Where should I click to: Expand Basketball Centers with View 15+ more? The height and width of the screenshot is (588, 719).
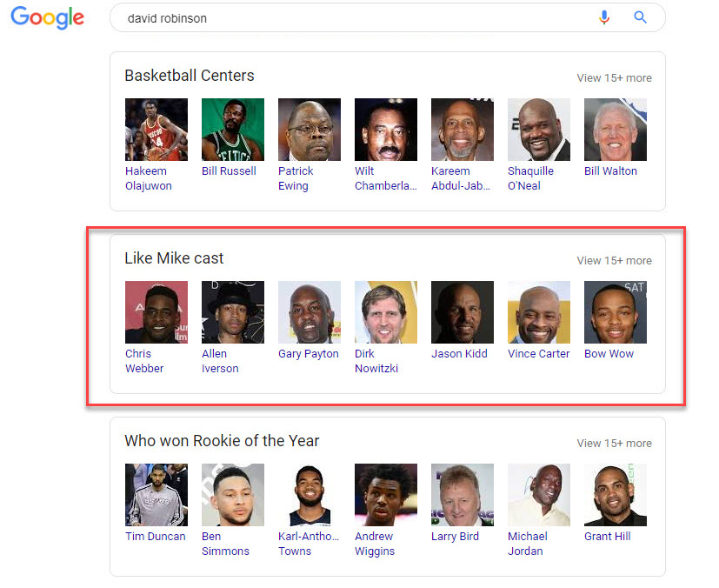point(614,78)
